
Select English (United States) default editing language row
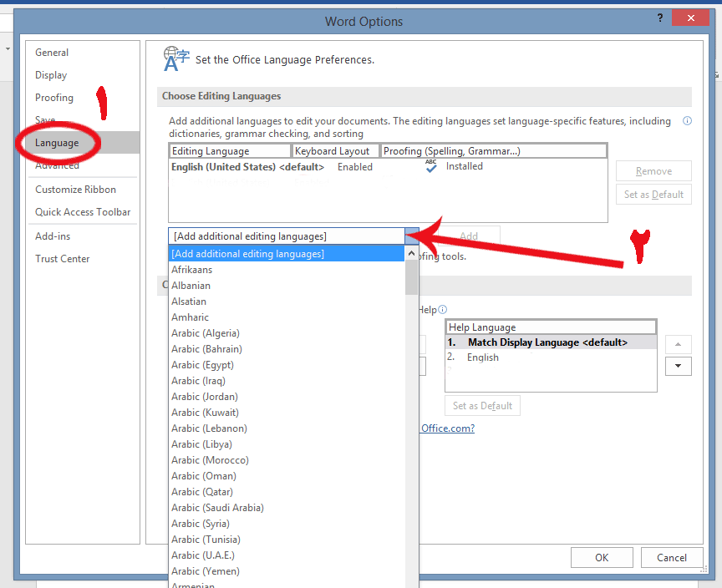click(388, 167)
